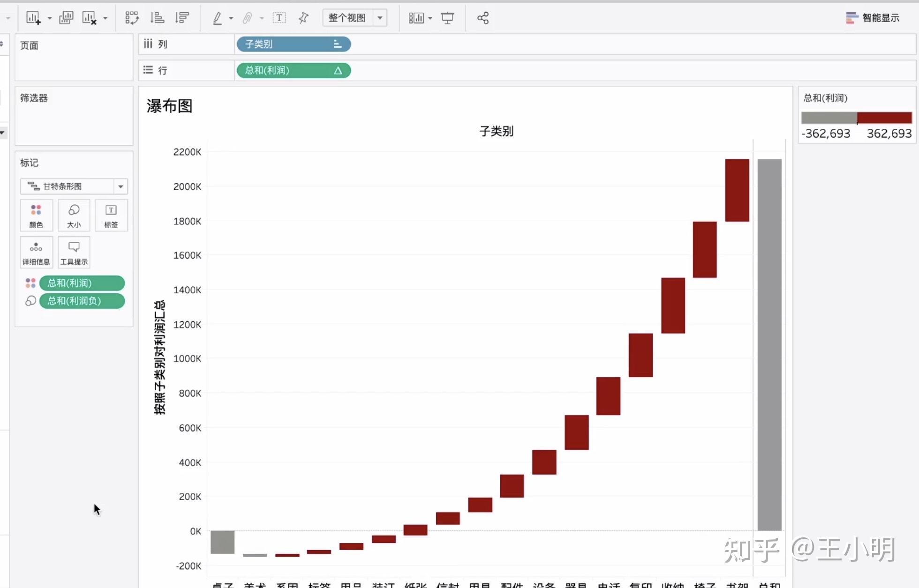Open the clear sheet dropdown arrow
919x588 pixels.
coord(105,18)
